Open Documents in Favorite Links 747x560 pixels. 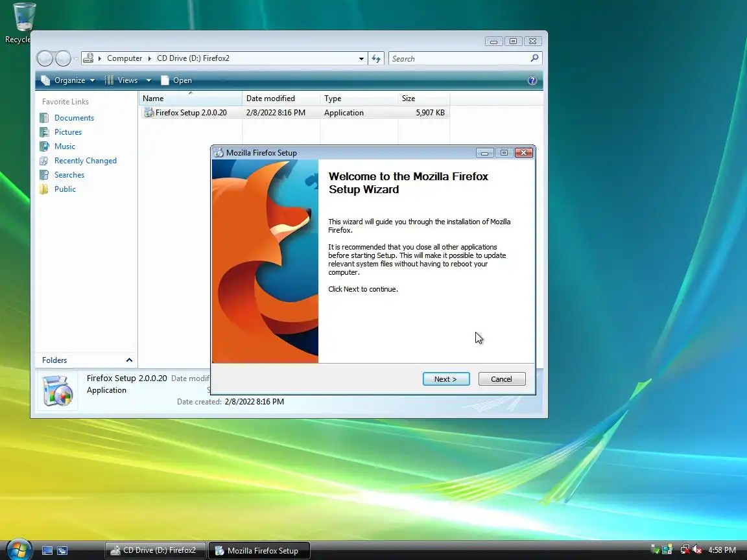pos(74,117)
